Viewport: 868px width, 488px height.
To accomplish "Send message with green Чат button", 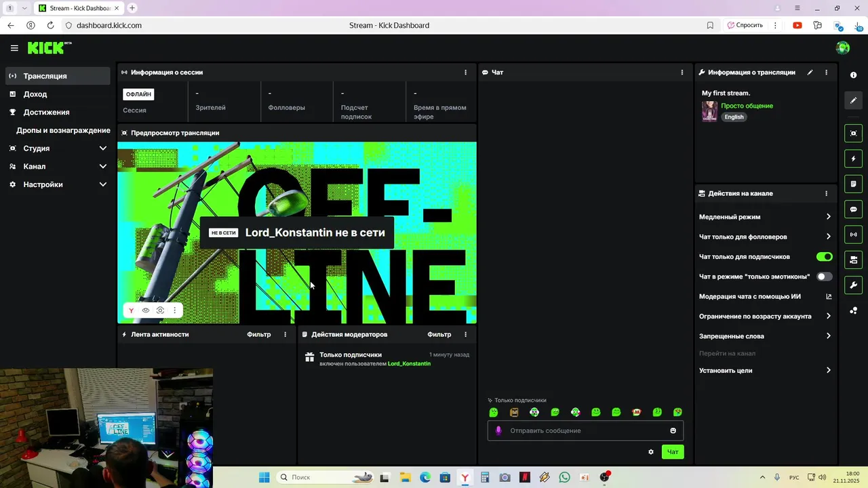I will pos(673,452).
